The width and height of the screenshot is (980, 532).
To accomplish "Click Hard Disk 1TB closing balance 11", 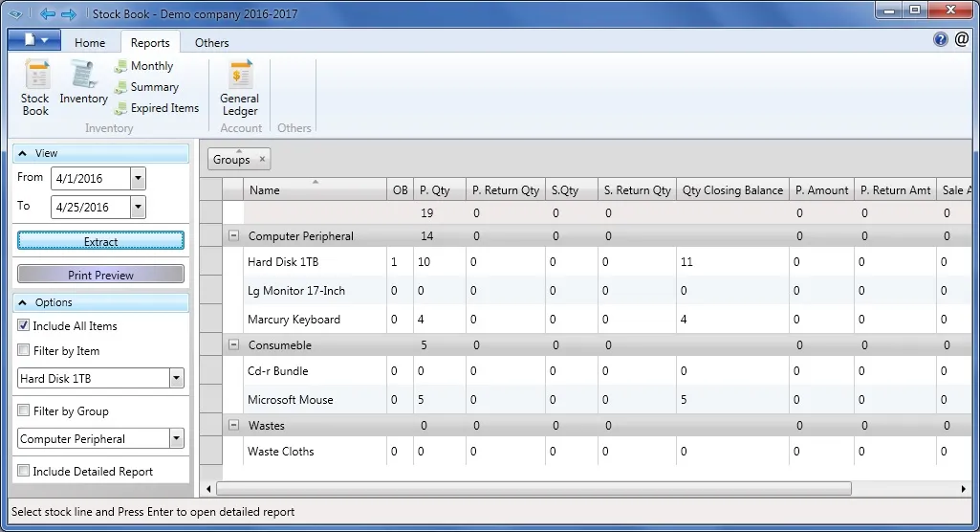I will [x=686, y=262].
